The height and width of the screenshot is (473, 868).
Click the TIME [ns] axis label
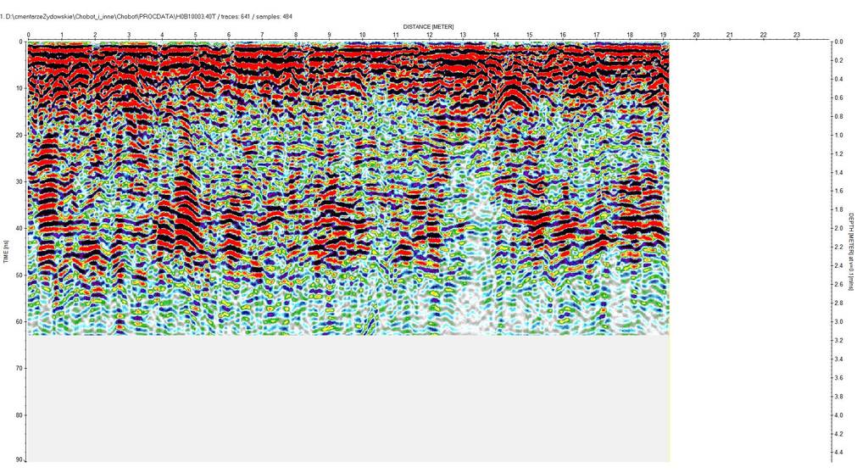tap(7, 252)
